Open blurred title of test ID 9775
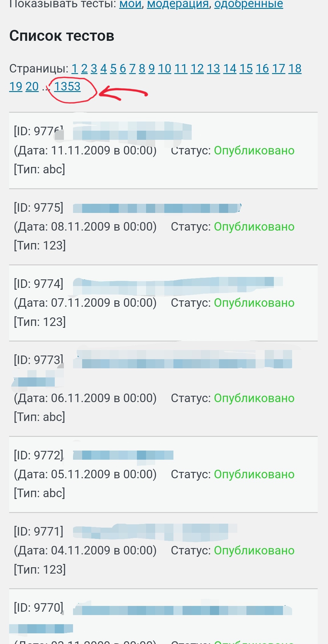This screenshot has width=328, height=644. [156, 208]
